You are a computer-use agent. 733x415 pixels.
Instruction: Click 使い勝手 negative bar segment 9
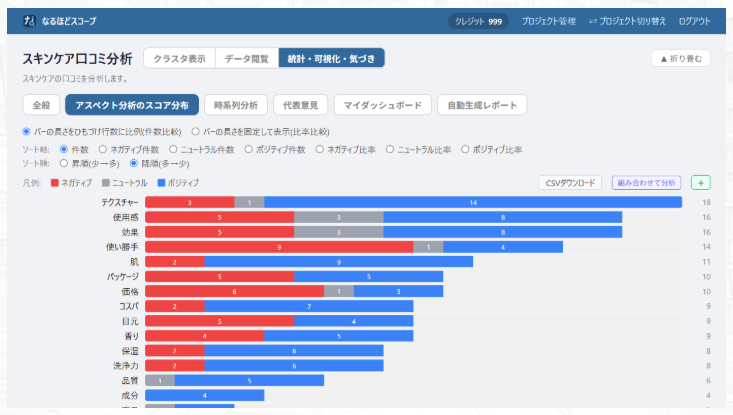click(x=279, y=247)
